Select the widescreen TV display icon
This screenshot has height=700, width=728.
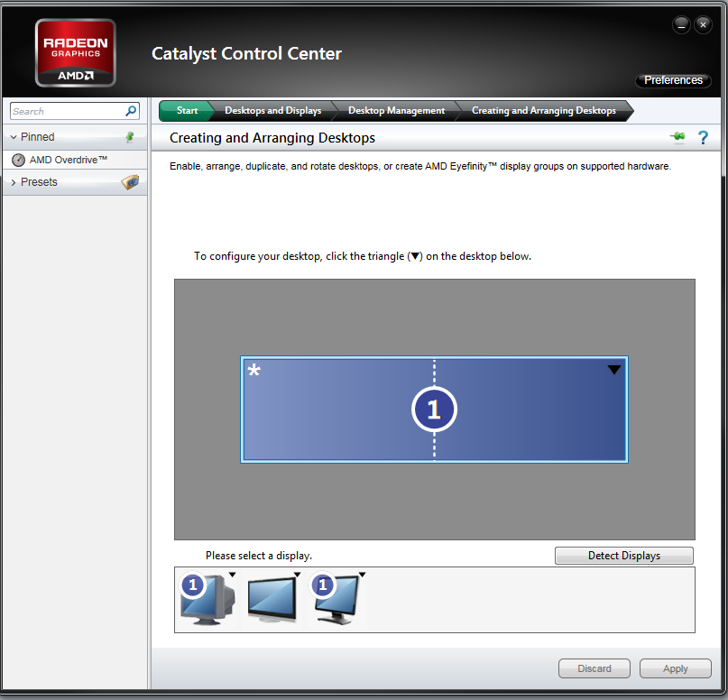[x=272, y=599]
